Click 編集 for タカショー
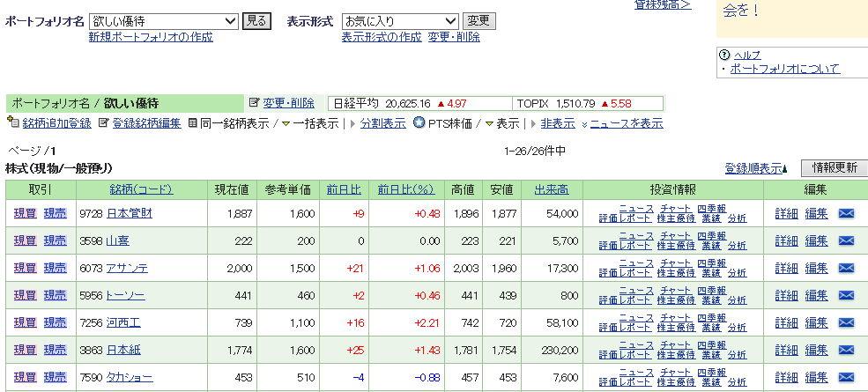The height and width of the screenshot is (392, 868). point(817,378)
